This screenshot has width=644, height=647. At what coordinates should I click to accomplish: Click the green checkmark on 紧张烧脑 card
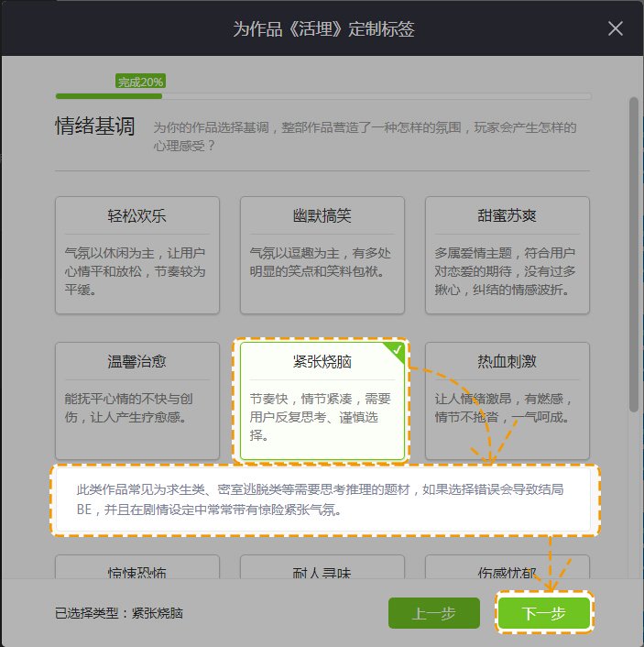point(397,350)
